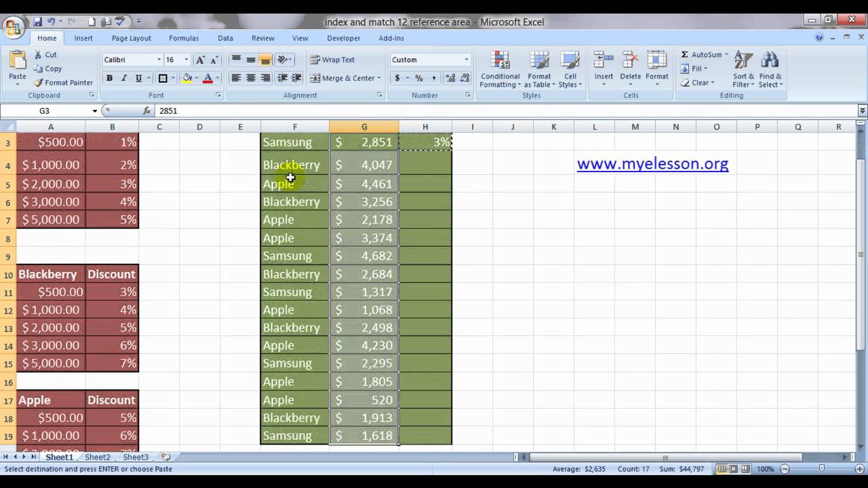Adjust the zoom slider in status bar
Screen dimensions: 868x488
(821, 469)
